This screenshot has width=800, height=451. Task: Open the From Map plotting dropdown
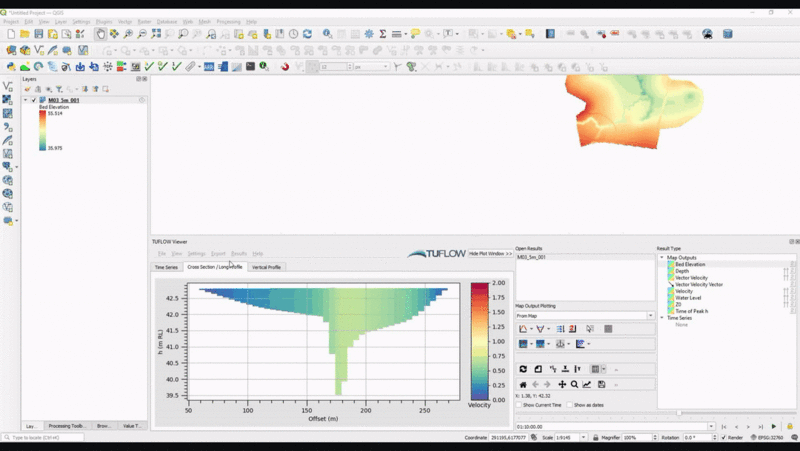tap(650, 315)
